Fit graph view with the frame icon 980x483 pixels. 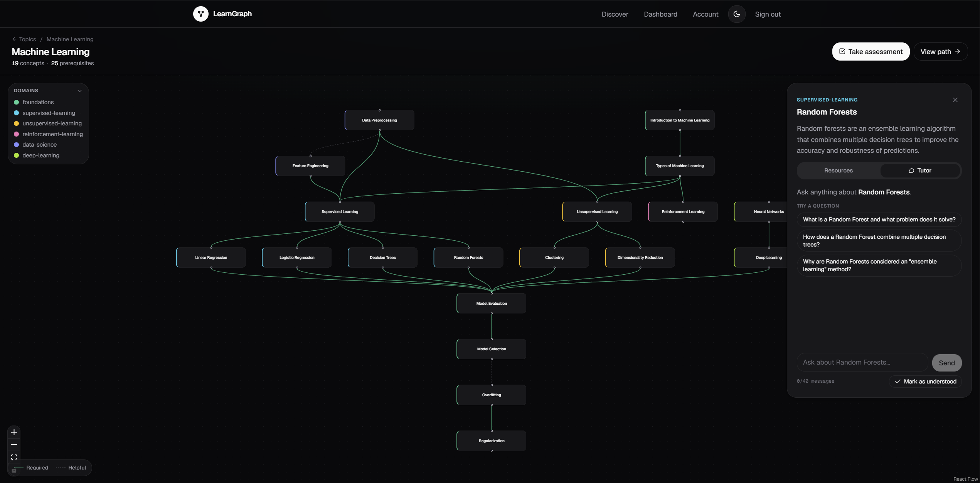coord(14,457)
